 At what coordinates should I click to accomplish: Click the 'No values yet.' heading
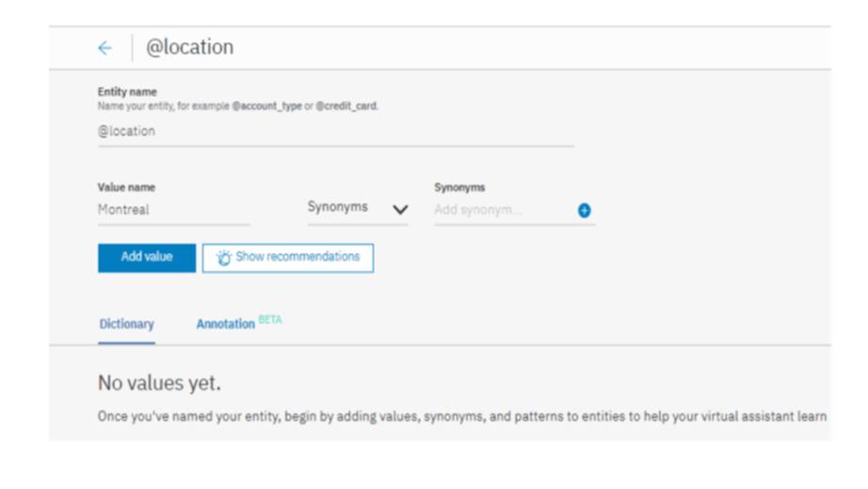click(159, 383)
